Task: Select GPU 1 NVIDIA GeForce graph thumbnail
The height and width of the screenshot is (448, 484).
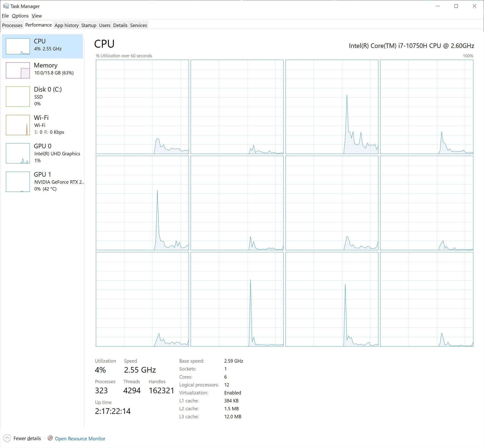Action: tap(18, 182)
